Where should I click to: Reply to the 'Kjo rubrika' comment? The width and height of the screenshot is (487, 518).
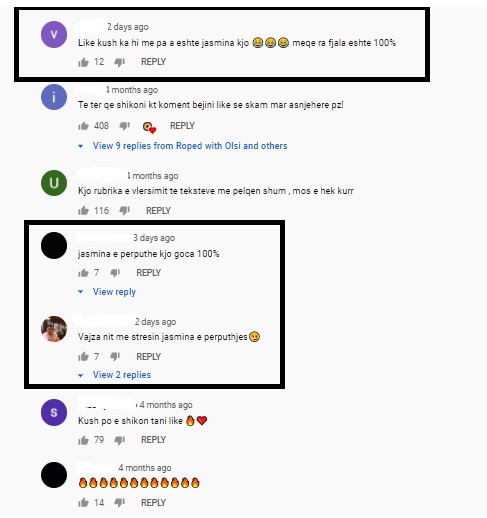158,211
